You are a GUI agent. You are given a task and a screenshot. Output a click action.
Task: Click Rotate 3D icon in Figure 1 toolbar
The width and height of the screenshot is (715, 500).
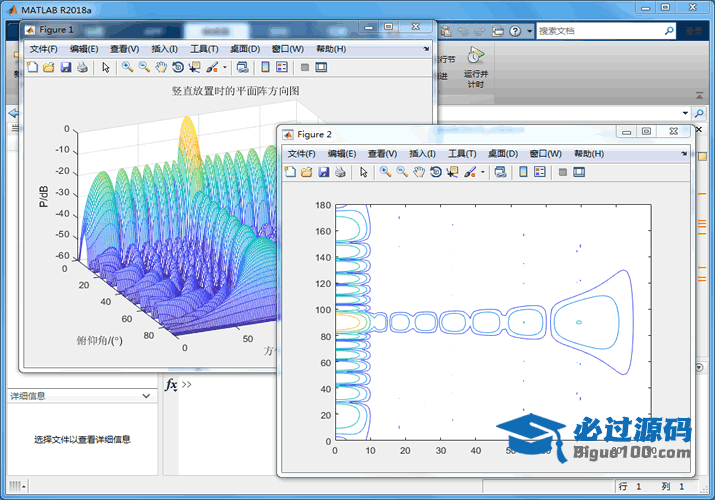[x=178, y=67]
